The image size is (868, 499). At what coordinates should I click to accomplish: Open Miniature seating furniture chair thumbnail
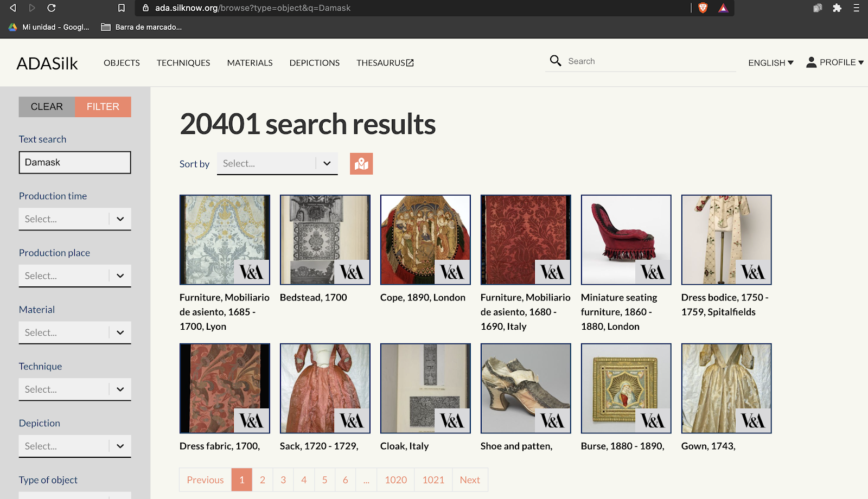pos(626,240)
